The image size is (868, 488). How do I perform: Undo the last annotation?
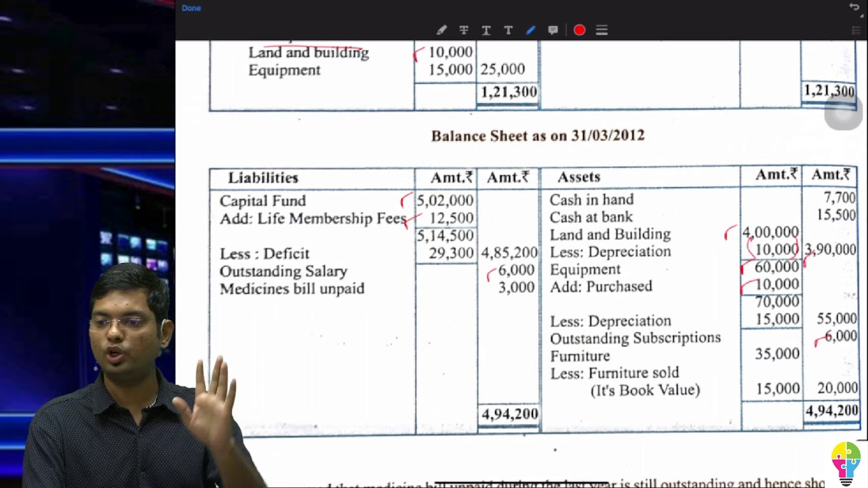(x=854, y=7)
